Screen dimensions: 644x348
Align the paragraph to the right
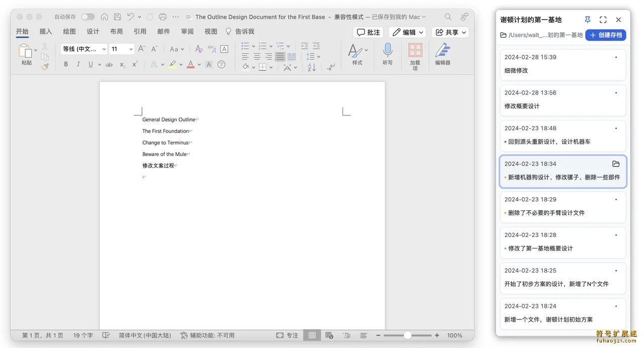point(268,56)
